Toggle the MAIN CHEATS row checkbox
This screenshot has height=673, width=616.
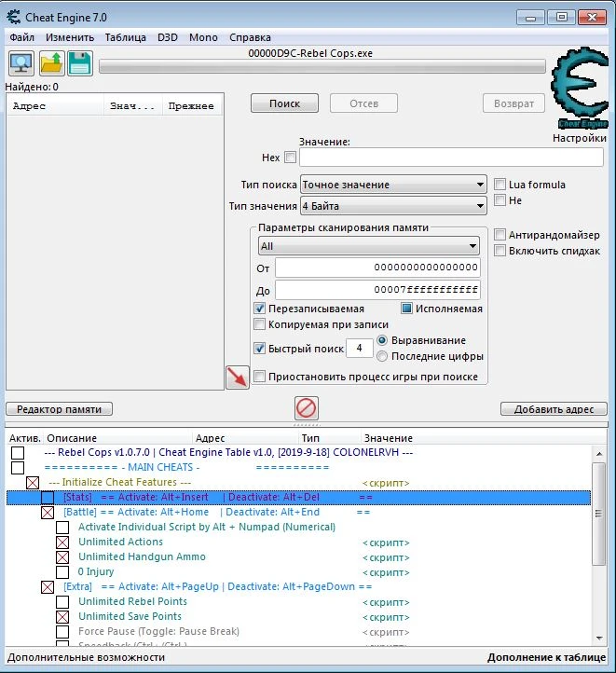click(18, 467)
